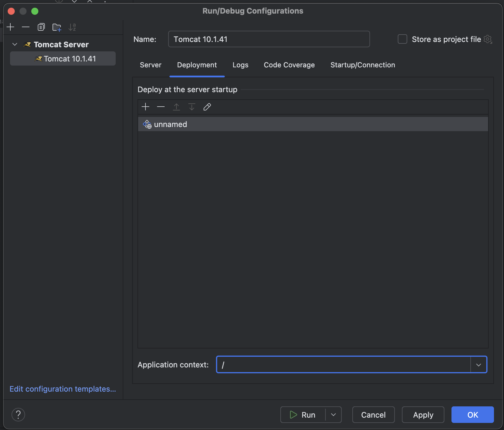Screen dimensions: 504x430
Task: Open the Run button dropdown arrow
Action: [333, 415]
